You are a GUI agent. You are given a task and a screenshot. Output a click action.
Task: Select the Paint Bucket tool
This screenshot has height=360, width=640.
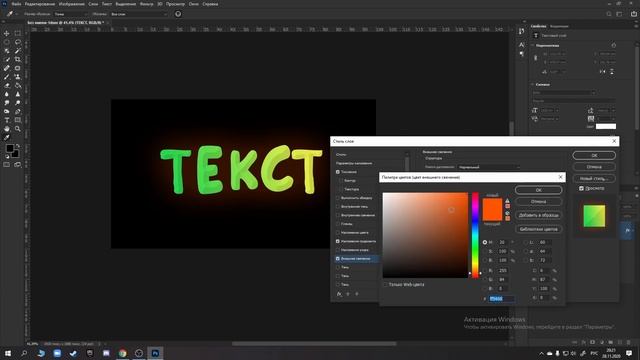(18, 86)
